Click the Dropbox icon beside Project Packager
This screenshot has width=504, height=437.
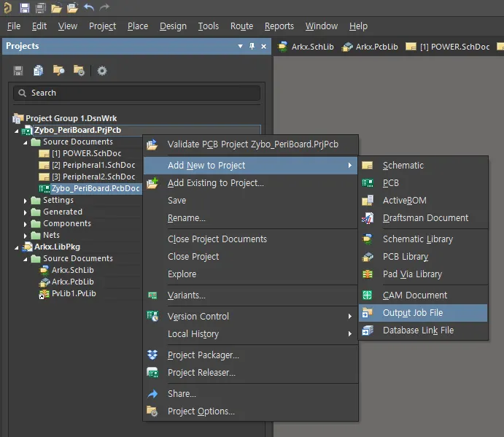click(x=152, y=355)
